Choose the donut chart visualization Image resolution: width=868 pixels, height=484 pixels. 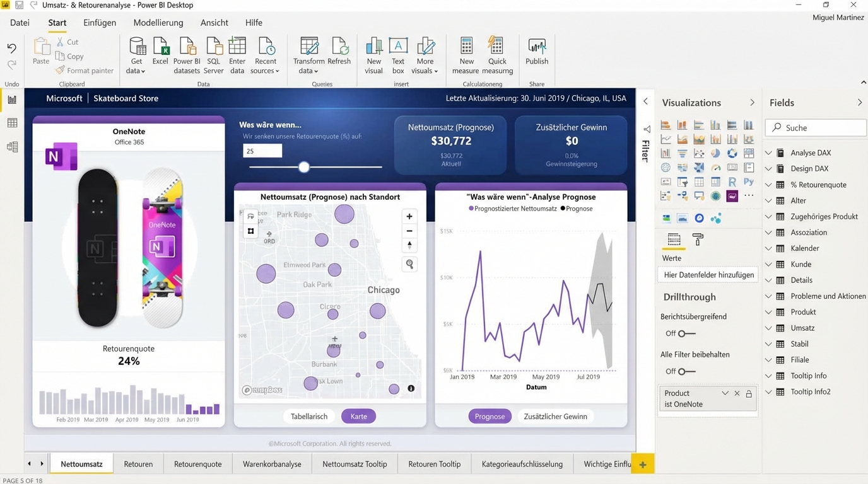pyautogui.click(x=732, y=154)
